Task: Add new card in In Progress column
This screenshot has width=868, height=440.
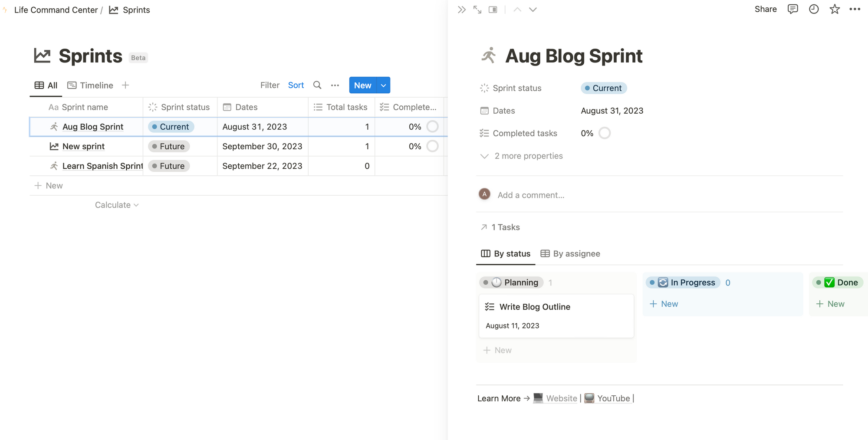Action: click(664, 304)
